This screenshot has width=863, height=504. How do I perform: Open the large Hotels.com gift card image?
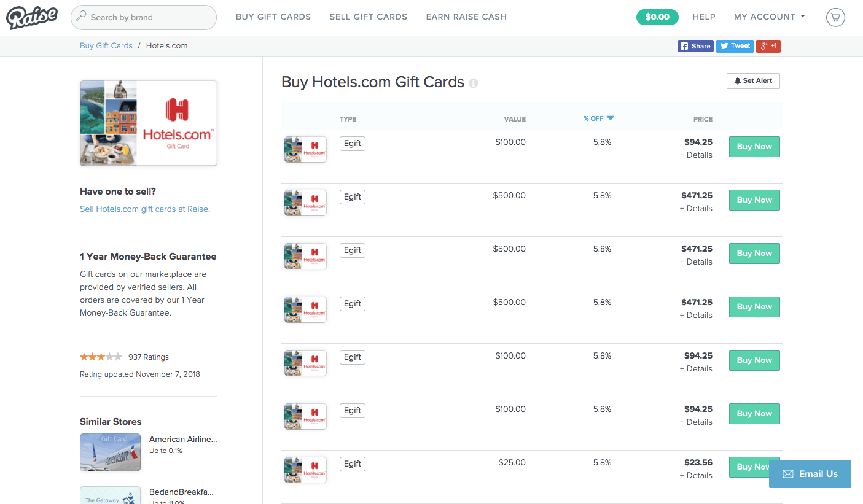[149, 123]
